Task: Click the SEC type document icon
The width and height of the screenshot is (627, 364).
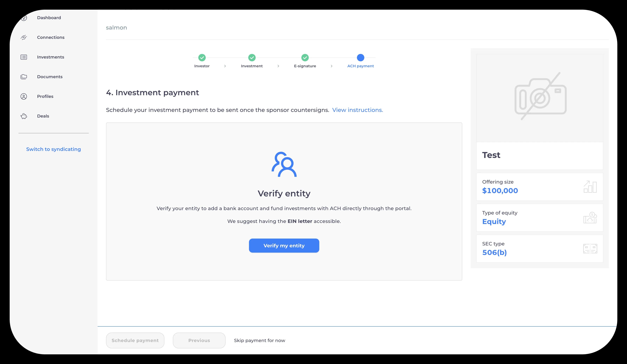Action: 590,249
